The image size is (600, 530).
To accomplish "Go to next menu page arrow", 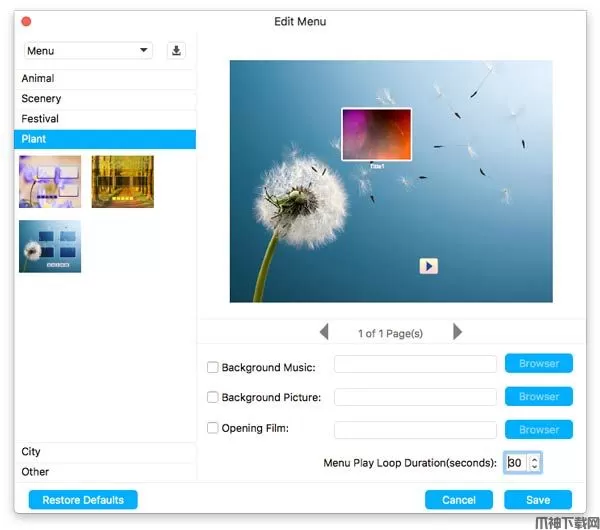I will click(x=457, y=332).
